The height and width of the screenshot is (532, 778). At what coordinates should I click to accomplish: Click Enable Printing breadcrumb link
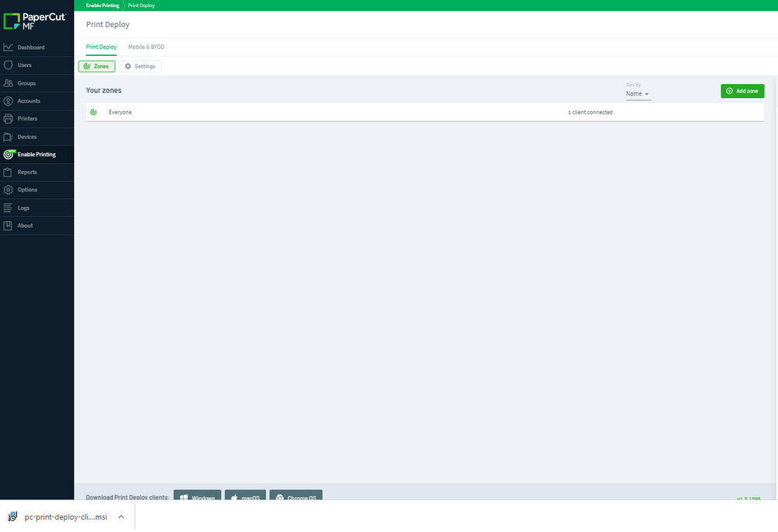(103, 5)
